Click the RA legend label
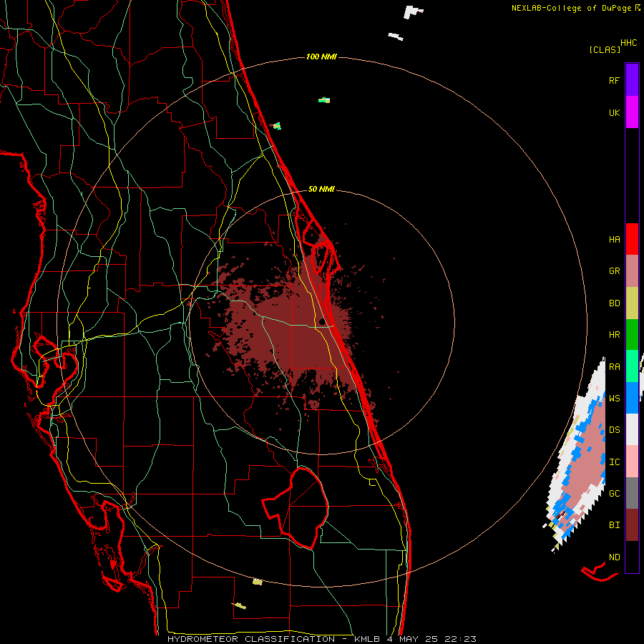The height and width of the screenshot is (644, 644). coord(614,367)
